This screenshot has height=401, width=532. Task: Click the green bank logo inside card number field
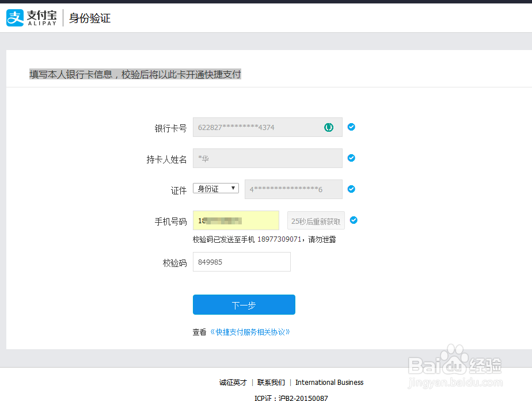point(328,127)
